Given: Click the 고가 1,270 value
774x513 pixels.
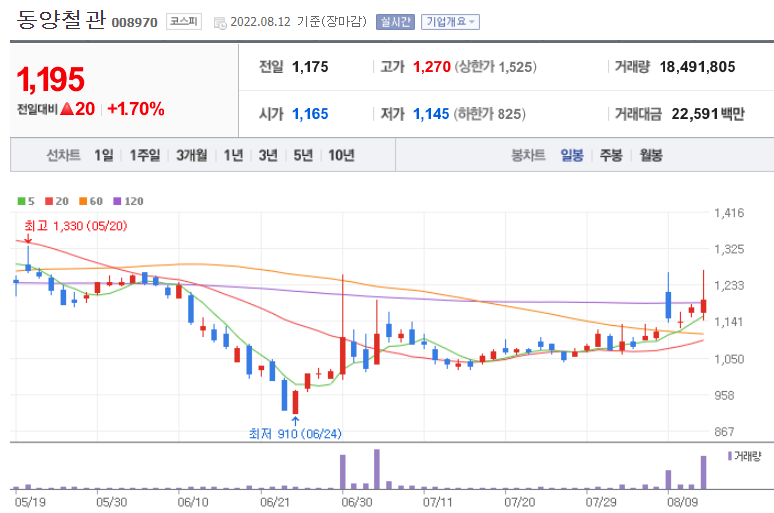Looking at the screenshot, I should pos(432,67).
